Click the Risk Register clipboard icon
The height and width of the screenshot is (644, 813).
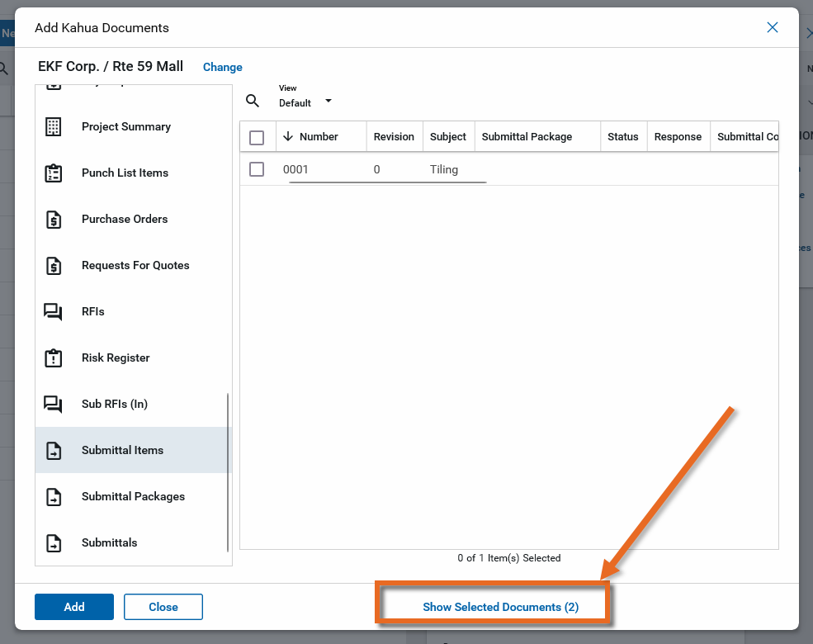54,358
